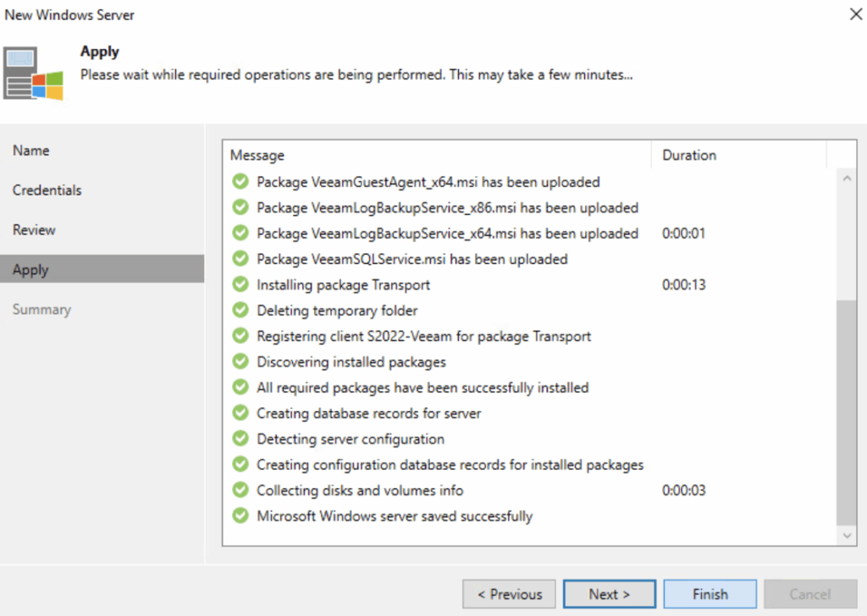Image resolution: width=867 pixels, height=616 pixels.
Task: Close the New Windows Server dialog
Action: 855,14
